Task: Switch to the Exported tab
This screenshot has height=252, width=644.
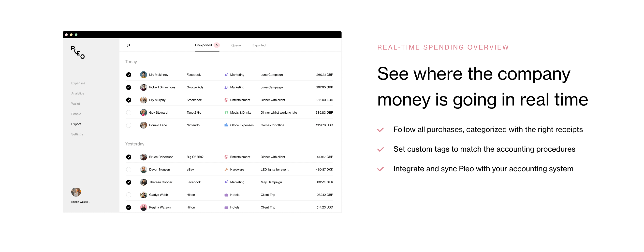Action: pos(259,45)
